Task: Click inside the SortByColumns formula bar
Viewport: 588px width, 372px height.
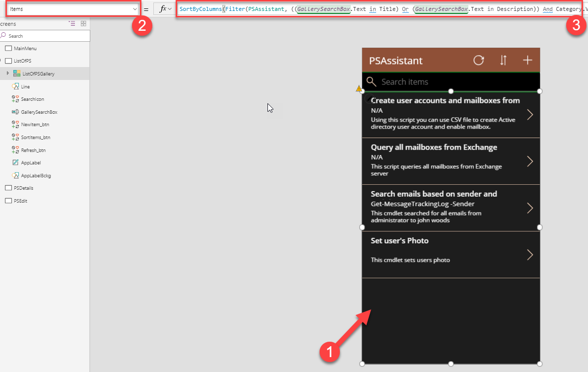Action: [x=381, y=9]
